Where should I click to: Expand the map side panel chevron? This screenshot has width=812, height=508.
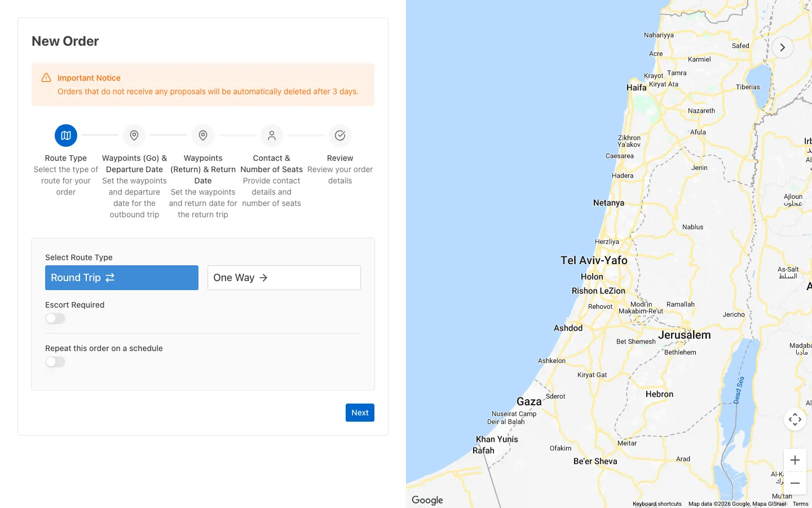pyautogui.click(x=783, y=47)
